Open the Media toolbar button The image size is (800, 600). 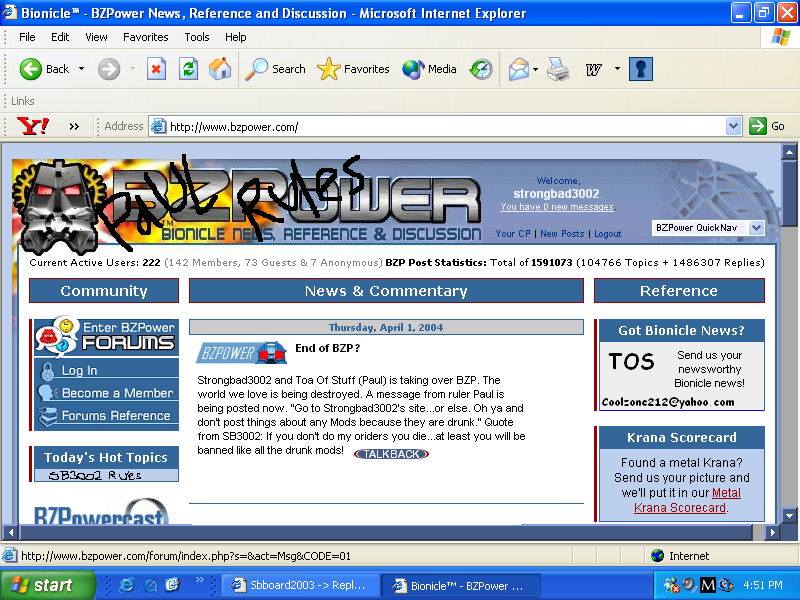(x=429, y=69)
